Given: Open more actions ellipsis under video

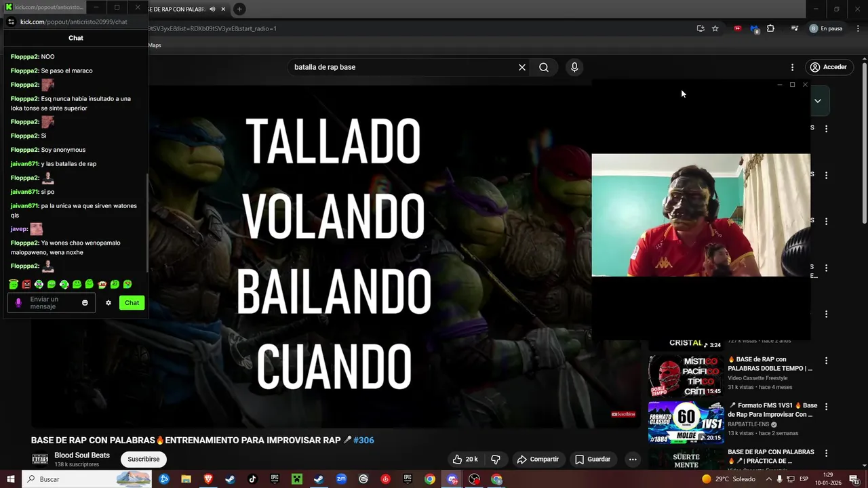Looking at the screenshot, I should (x=633, y=459).
